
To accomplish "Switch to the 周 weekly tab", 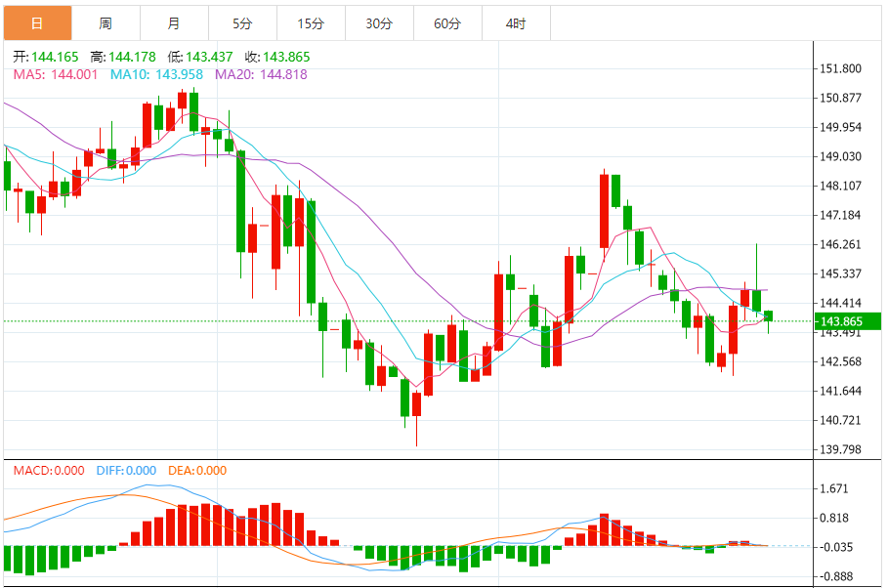I will pos(106,23).
